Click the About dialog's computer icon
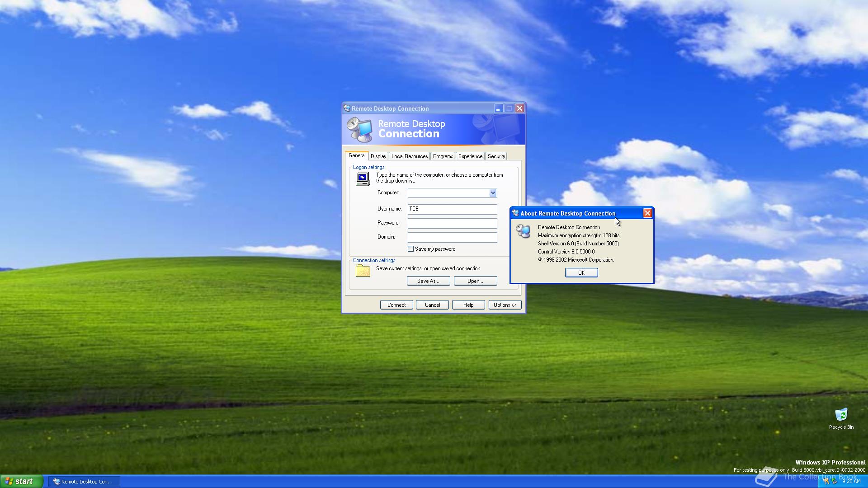The image size is (868, 488). pos(523,231)
